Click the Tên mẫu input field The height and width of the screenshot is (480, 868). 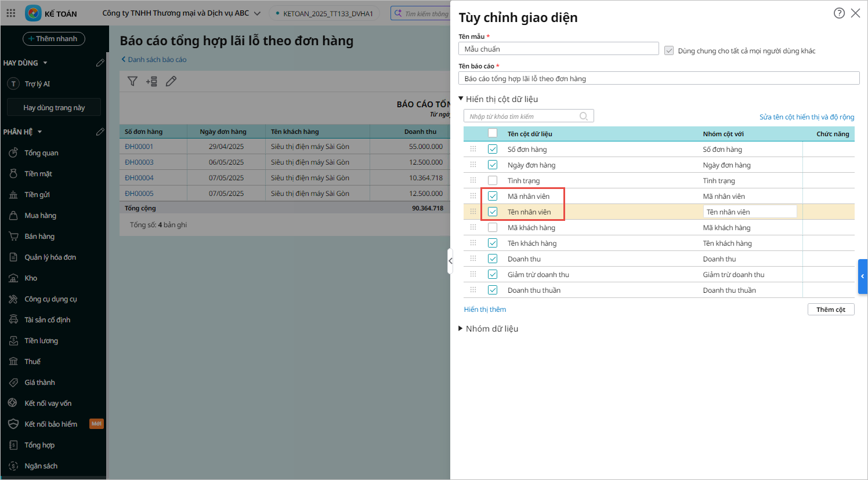[558, 49]
